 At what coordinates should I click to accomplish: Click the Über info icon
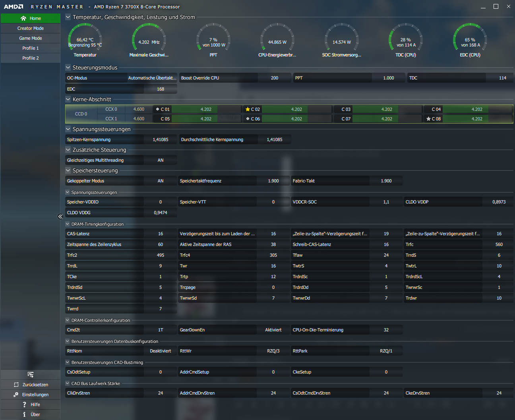tap(24, 414)
